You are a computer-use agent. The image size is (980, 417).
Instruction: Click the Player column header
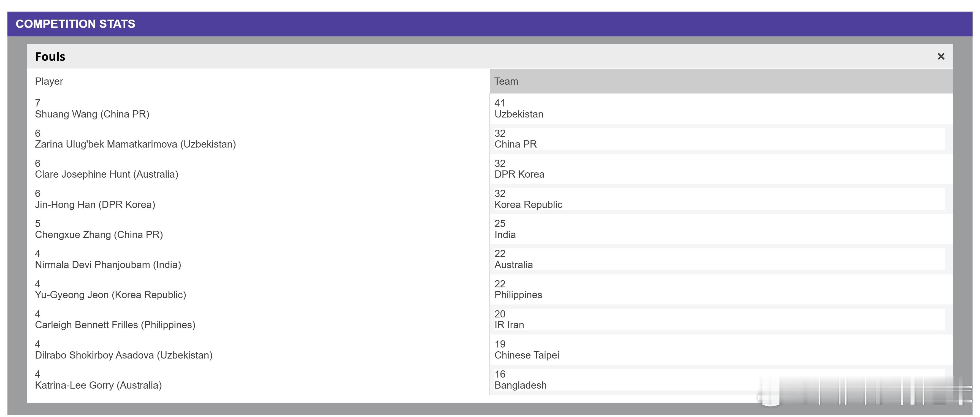click(x=49, y=81)
